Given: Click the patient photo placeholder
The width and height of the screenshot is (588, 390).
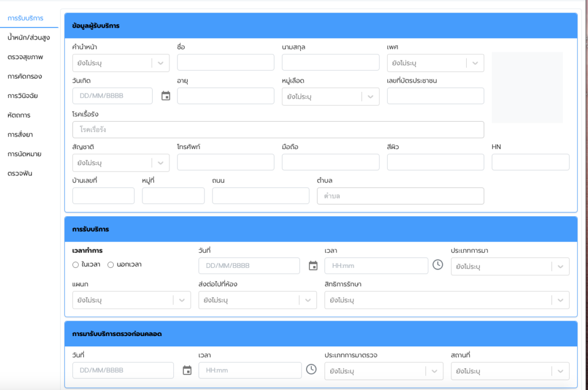Looking at the screenshot, I should click(527, 87).
